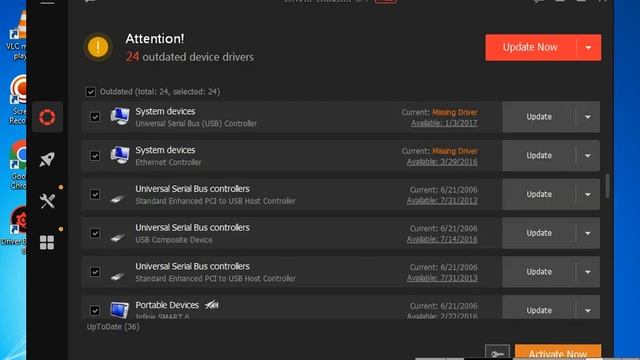Update the USB Controller driver
Image resolution: width=640 pixels, height=360 pixels.
(x=539, y=117)
